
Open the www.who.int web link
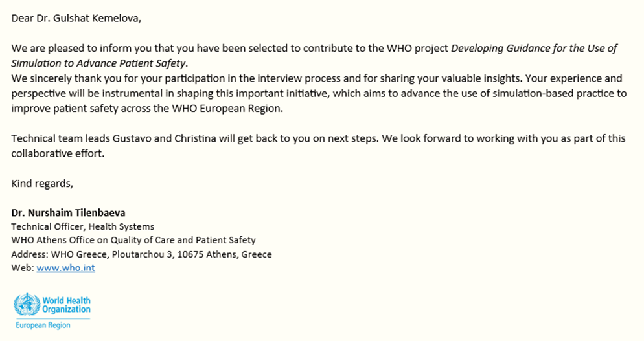pos(65,268)
